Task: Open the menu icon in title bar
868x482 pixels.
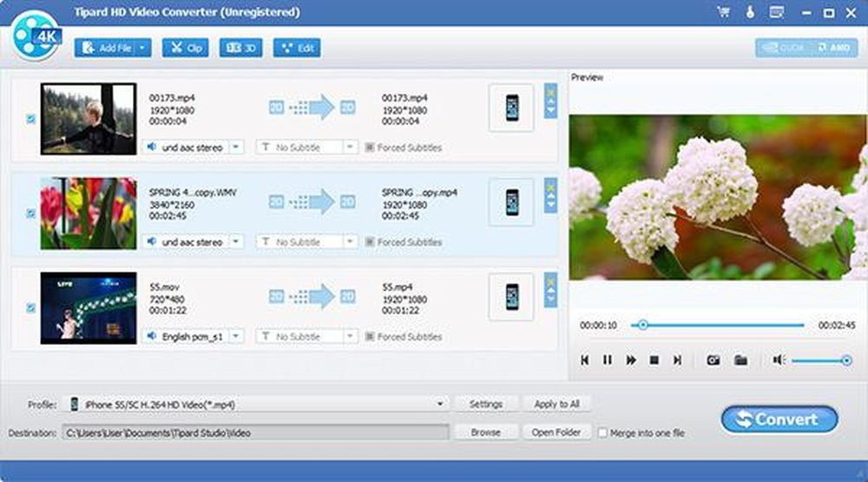Action: click(777, 12)
